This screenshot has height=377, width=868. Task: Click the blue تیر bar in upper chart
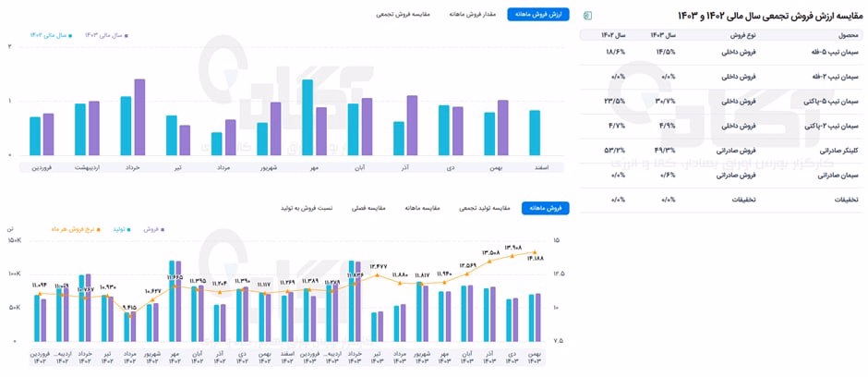coord(171,135)
